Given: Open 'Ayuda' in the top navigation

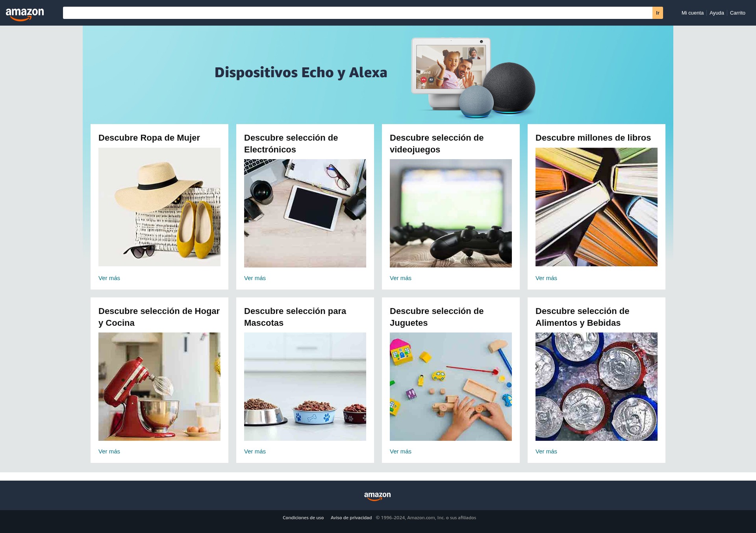Looking at the screenshot, I should pos(717,13).
